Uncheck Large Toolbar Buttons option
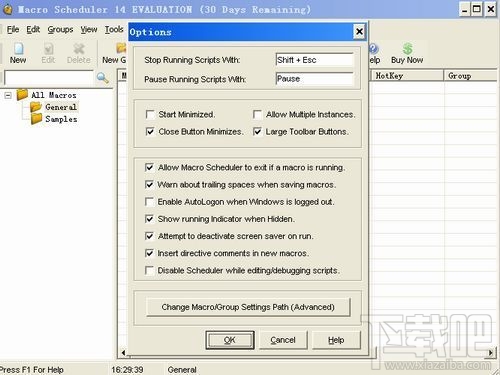The height and width of the screenshot is (375, 500). [x=257, y=132]
